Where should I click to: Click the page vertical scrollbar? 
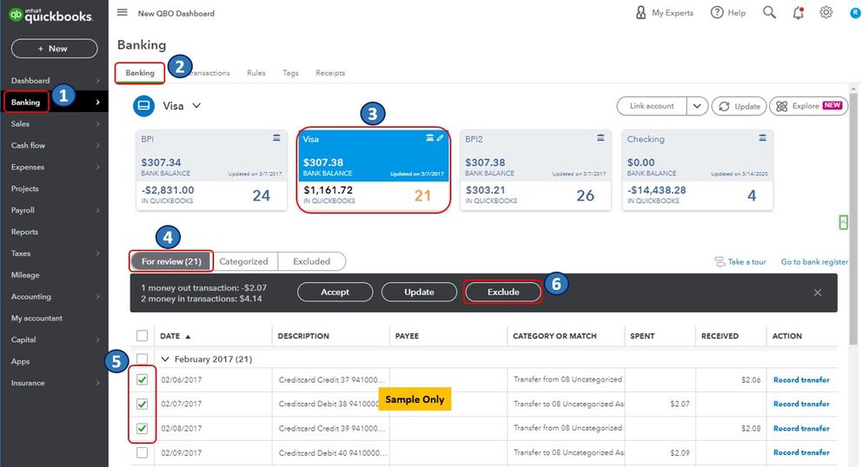pyautogui.click(x=853, y=219)
